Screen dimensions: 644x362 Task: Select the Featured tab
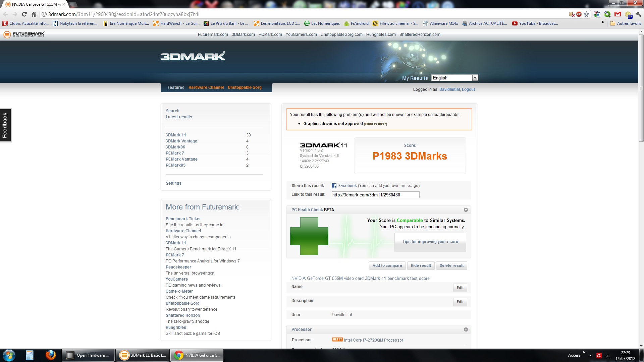click(x=176, y=87)
